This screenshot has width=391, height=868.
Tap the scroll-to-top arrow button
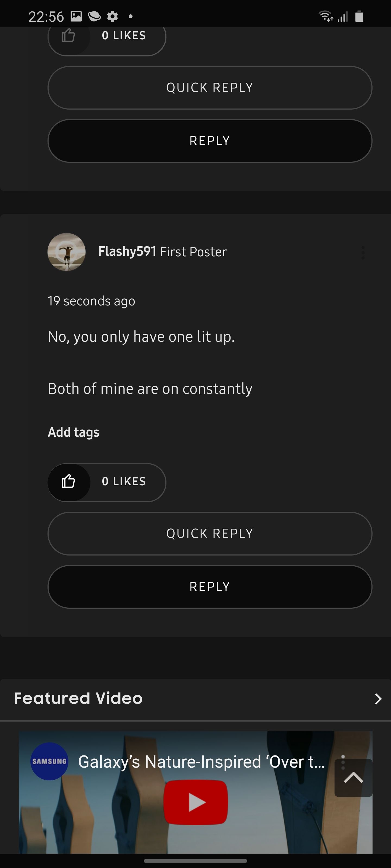click(x=353, y=778)
